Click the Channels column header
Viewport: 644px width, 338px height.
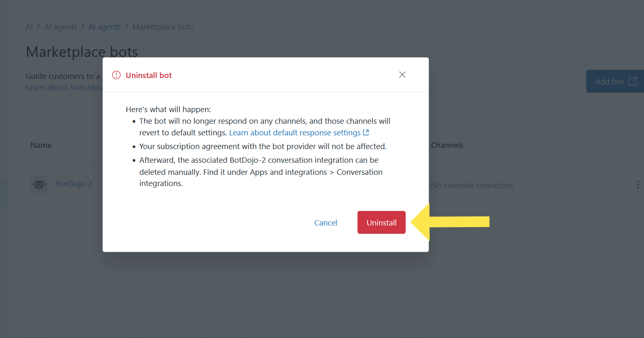coord(447,145)
